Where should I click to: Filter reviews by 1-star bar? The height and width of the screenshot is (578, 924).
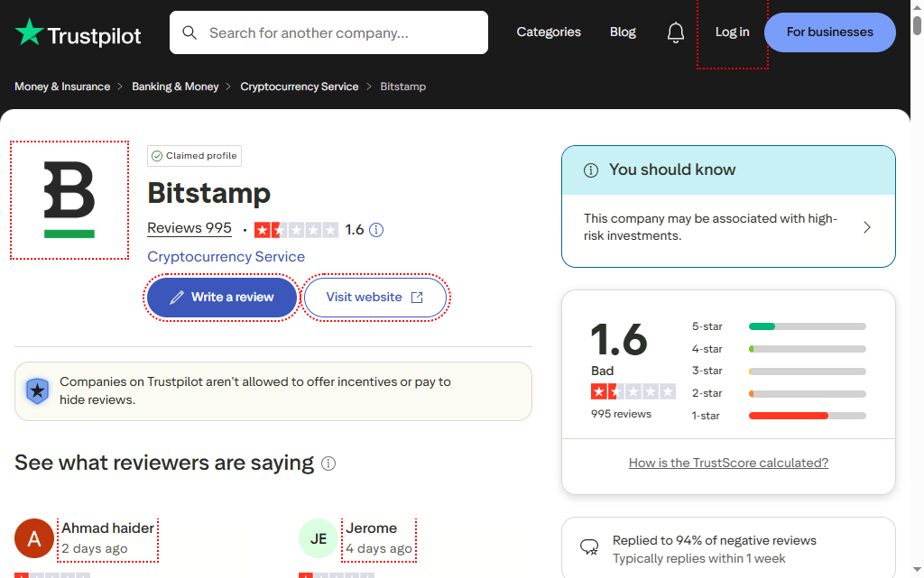coord(807,416)
